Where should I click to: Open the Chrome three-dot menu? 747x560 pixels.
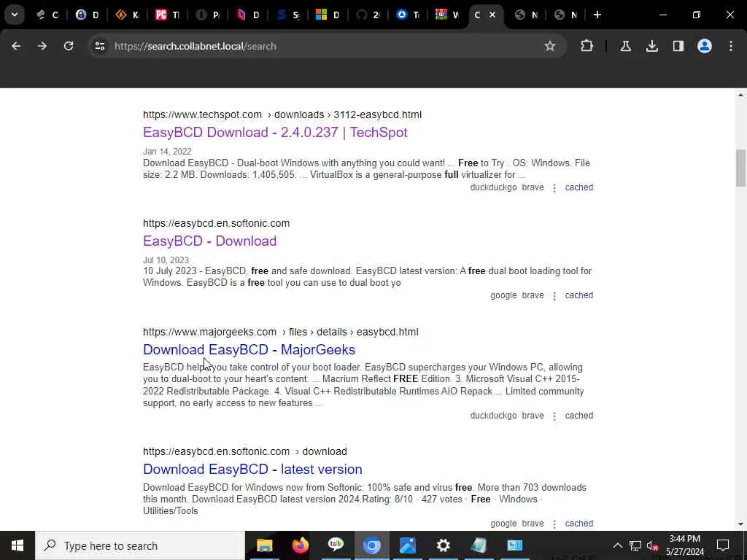(731, 46)
